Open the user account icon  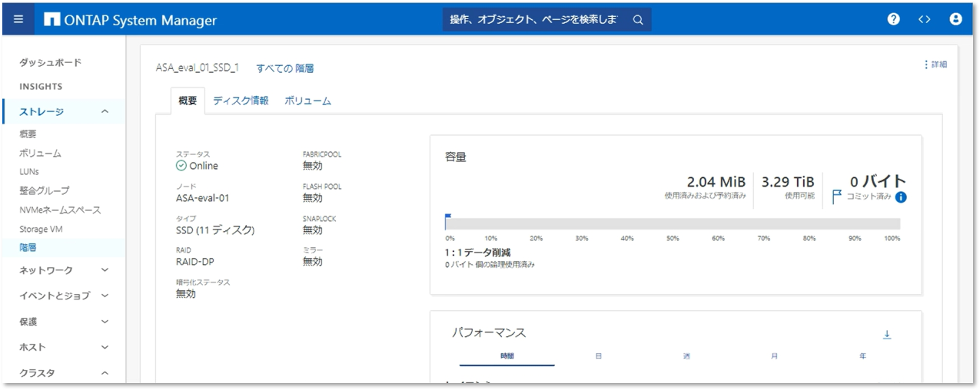coord(956,20)
